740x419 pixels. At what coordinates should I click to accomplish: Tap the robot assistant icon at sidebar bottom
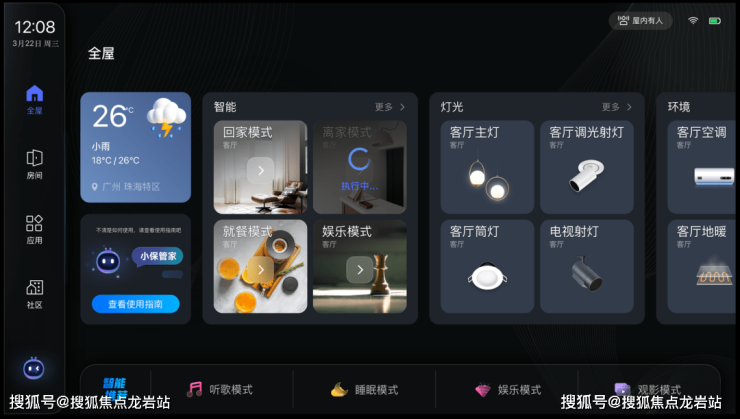[34, 369]
